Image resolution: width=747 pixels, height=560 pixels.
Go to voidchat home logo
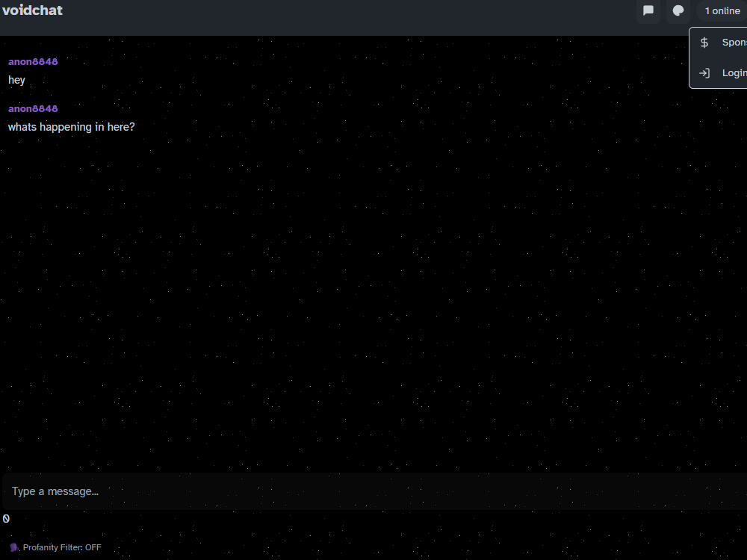point(32,10)
